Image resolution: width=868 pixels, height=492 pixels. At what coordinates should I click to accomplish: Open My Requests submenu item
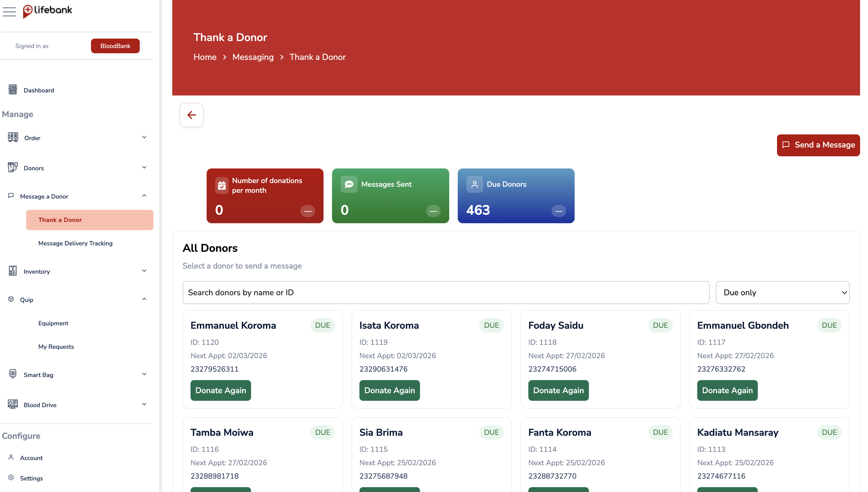56,347
